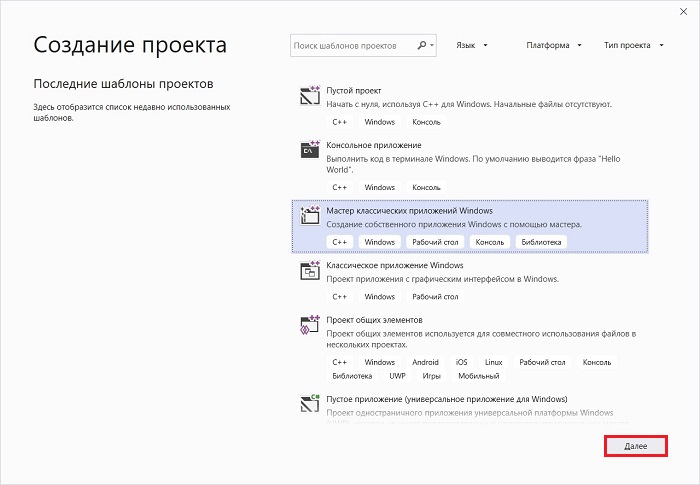Click description Начать с нуля, используя C++

tap(469, 104)
